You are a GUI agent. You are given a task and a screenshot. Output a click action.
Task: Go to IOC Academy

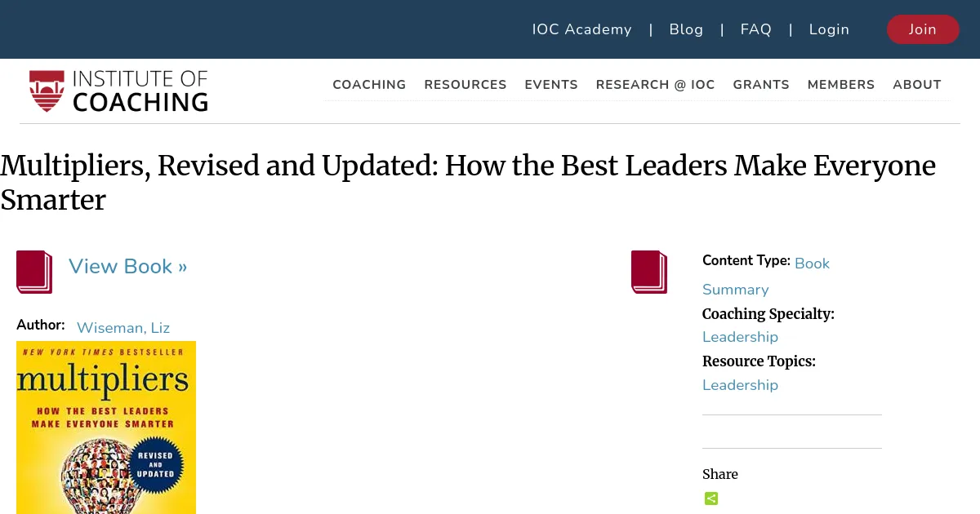pos(581,29)
